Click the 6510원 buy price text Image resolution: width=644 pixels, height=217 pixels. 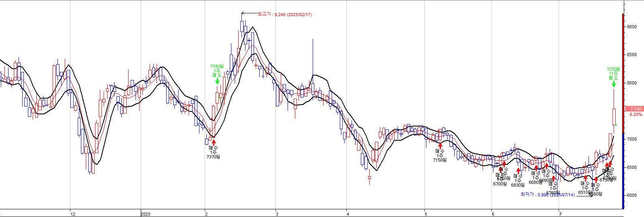click(x=585, y=192)
